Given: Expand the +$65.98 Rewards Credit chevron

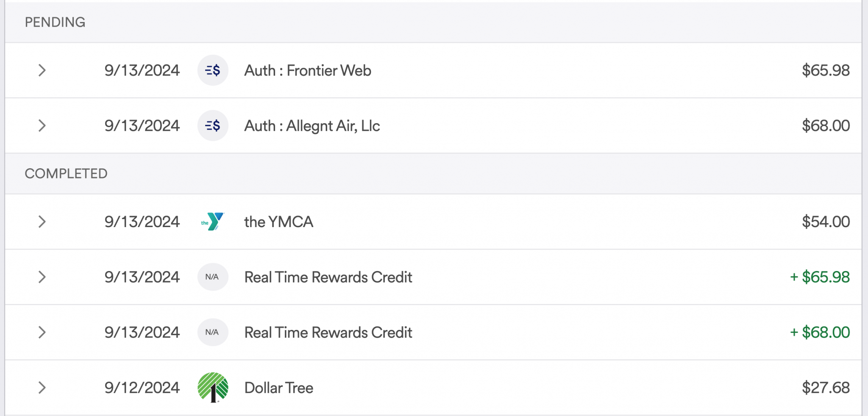Looking at the screenshot, I should pos(42,277).
